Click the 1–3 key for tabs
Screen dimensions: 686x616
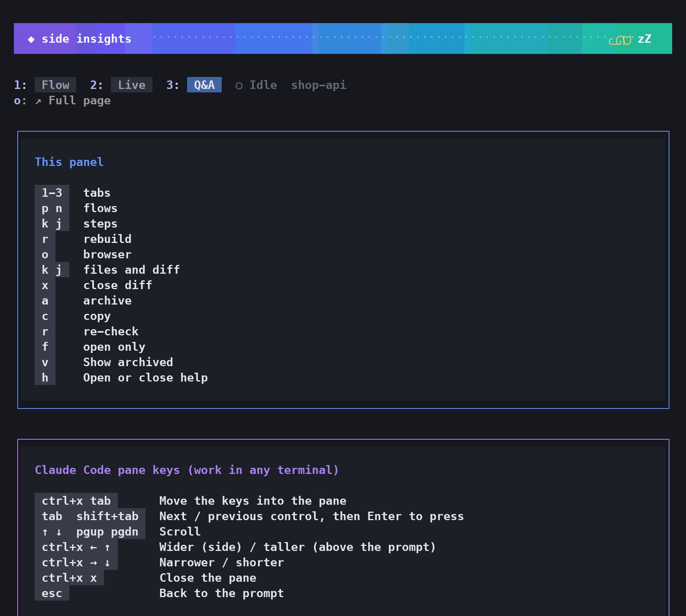pos(52,192)
